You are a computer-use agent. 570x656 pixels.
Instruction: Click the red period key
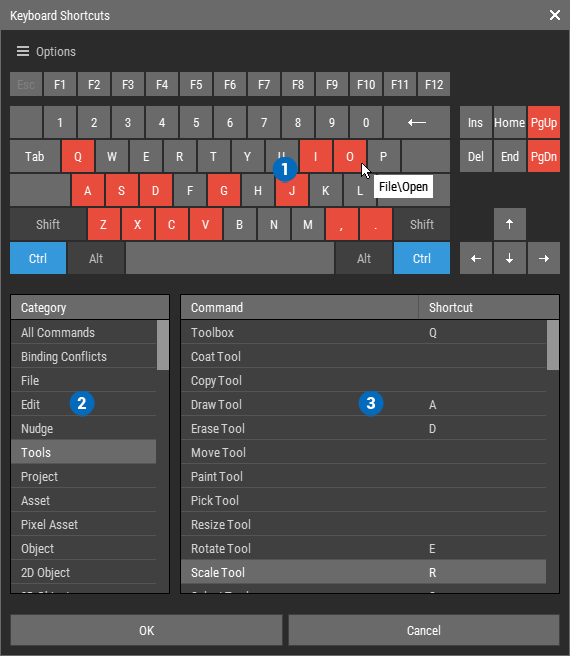click(376, 224)
